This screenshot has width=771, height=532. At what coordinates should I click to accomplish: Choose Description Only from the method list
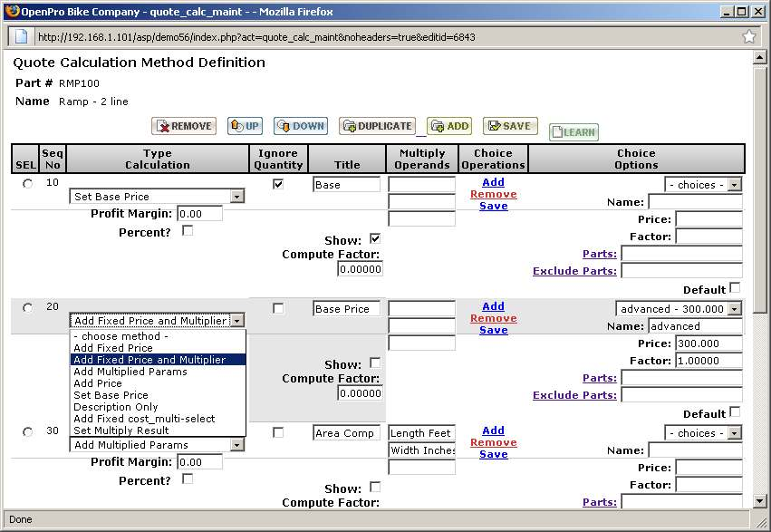(116, 407)
